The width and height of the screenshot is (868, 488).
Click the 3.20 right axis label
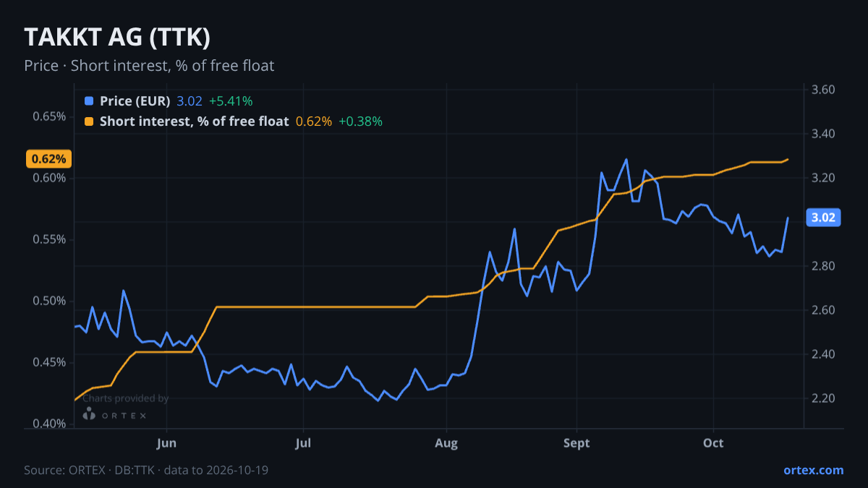pos(824,178)
